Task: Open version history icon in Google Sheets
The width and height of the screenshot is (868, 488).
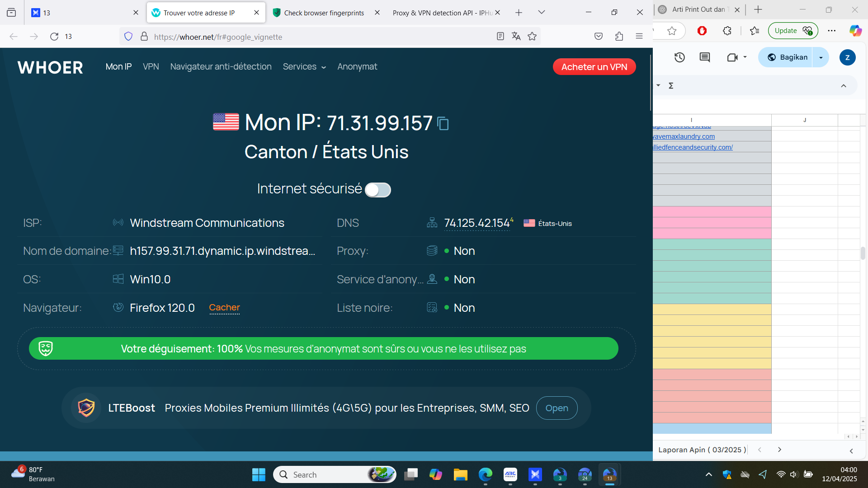Action: 679,57
